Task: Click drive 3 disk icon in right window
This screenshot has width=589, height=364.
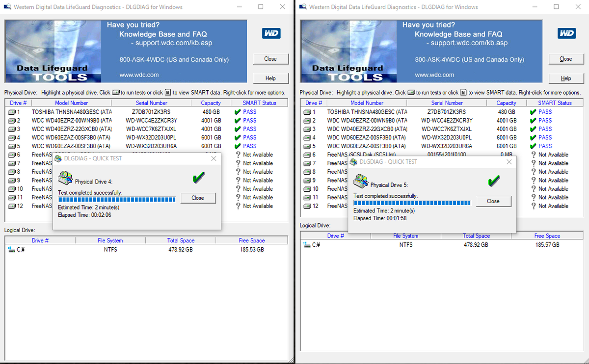Action: (x=307, y=129)
